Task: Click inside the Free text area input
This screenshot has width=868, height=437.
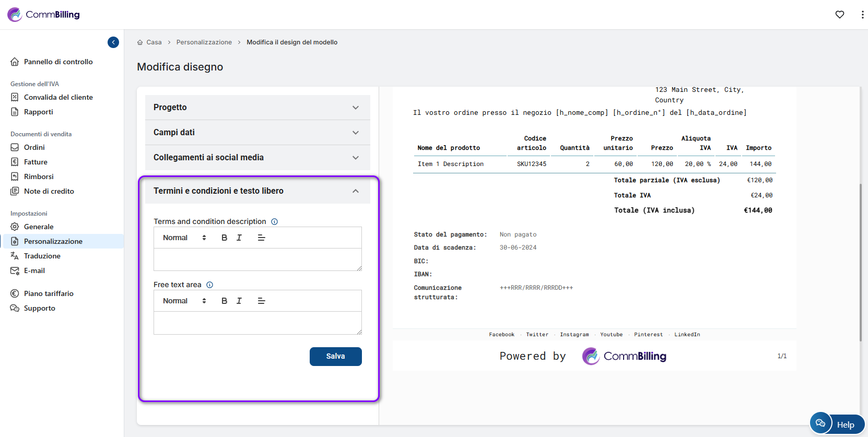Action: pyautogui.click(x=257, y=323)
